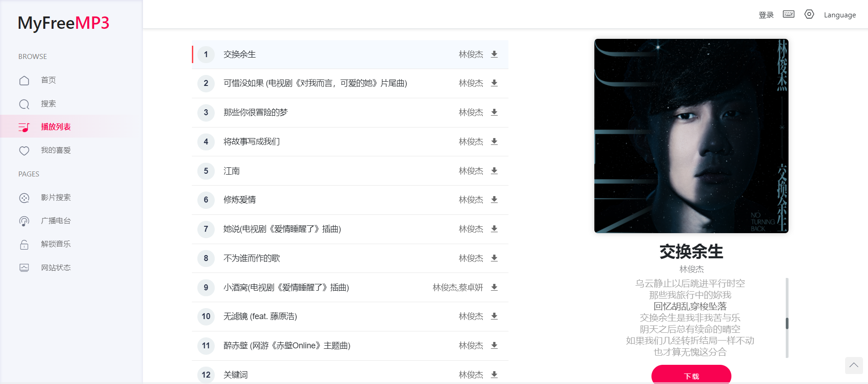Screen dimensions: 868x384
Task: Click download icon for 关键词
Action: 494,375
